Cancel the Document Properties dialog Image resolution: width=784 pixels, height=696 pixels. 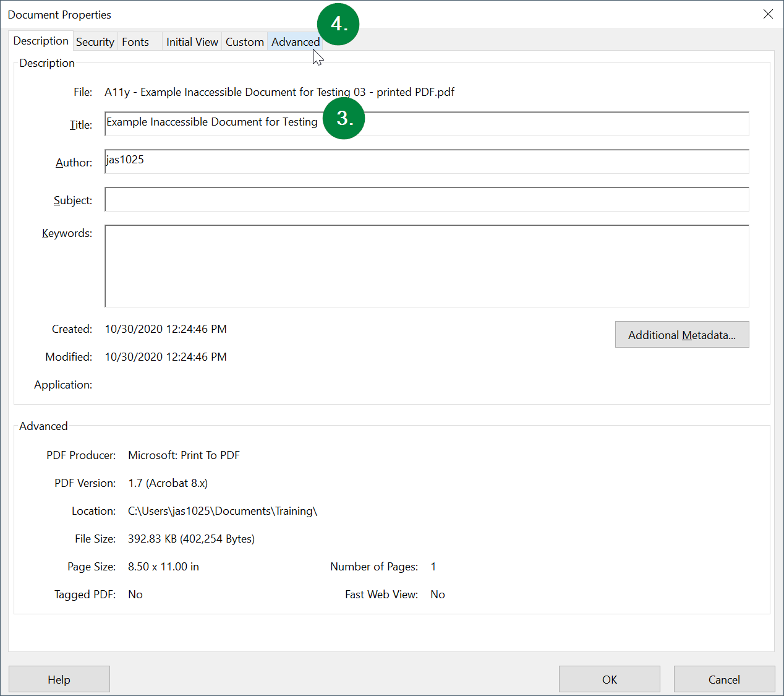pyautogui.click(x=725, y=679)
